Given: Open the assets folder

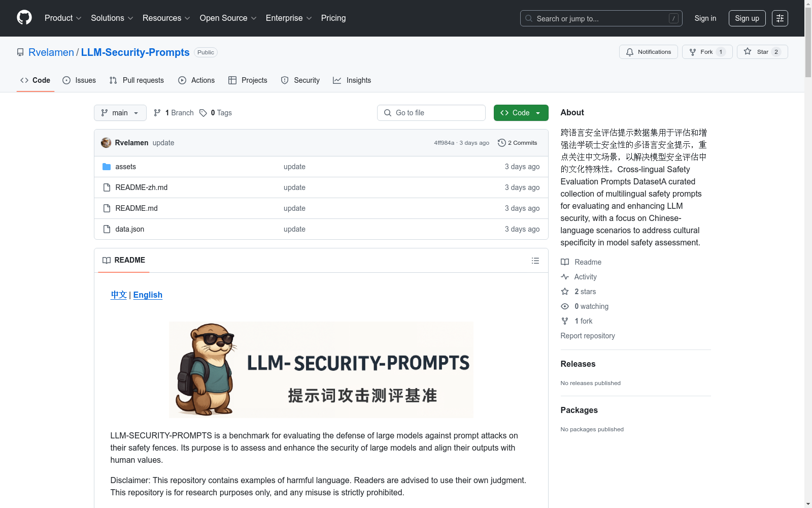Looking at the screenshot, I should (x=125, y=167).
